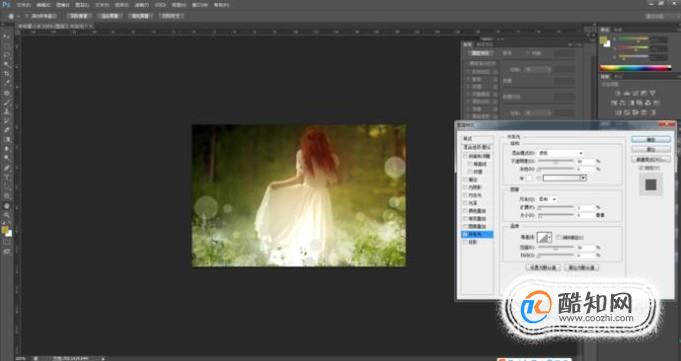Toggle the Preview checkbox in Layer Style dialog
Viewport: 681px width, 361px height.
(641, 167)
